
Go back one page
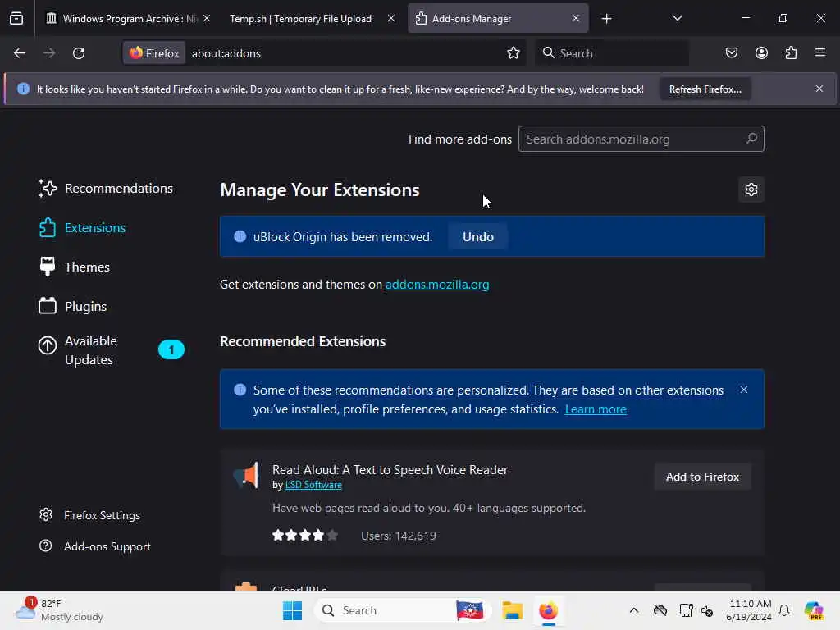tap(20, 53)
